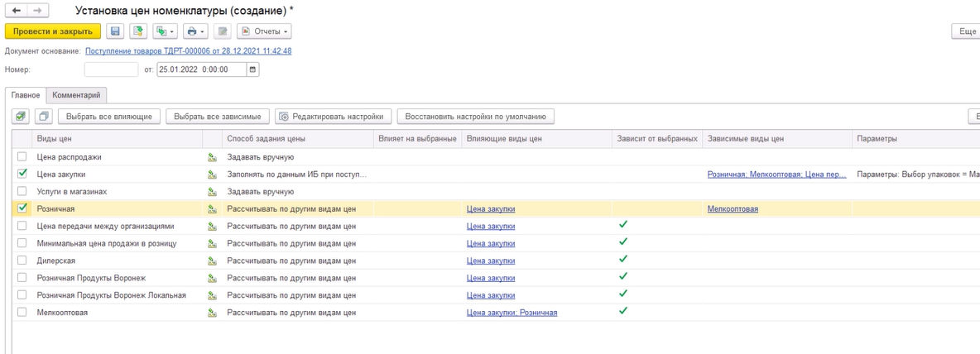Click the post document icon

click(138, 31)
